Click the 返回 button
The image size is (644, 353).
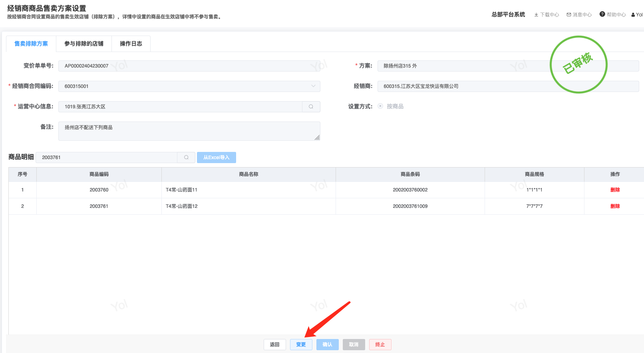click(x=275, y=345)
